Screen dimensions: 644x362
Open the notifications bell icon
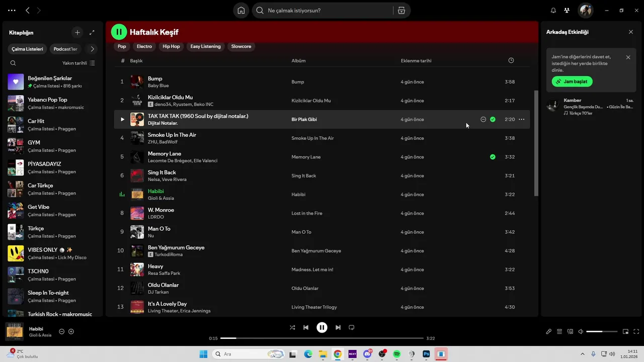click(553, 11)
